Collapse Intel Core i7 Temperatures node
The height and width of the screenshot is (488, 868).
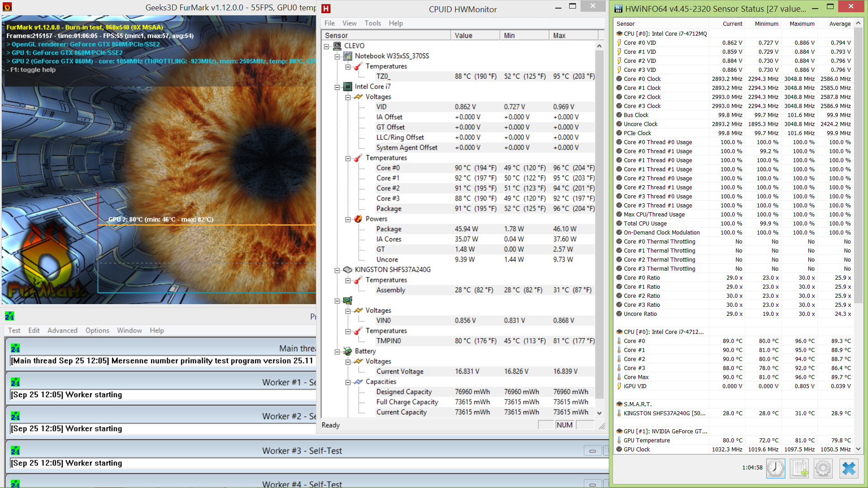pyautogui.click(x=348, y=158)
